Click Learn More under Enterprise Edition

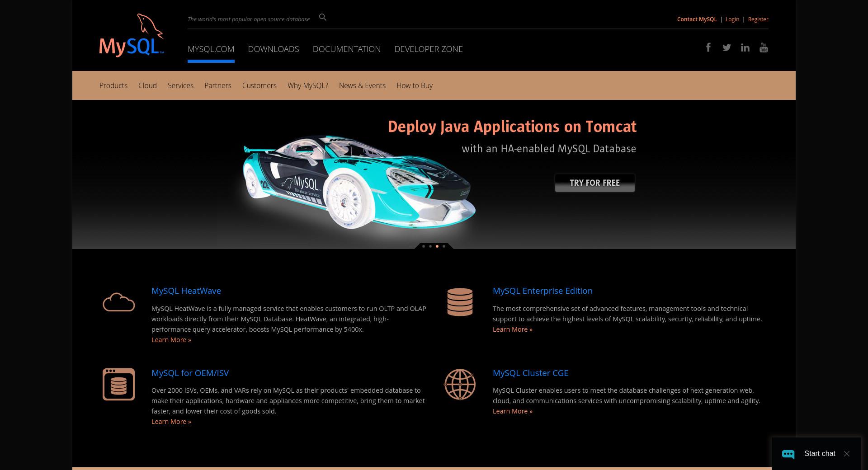(513, 329)
